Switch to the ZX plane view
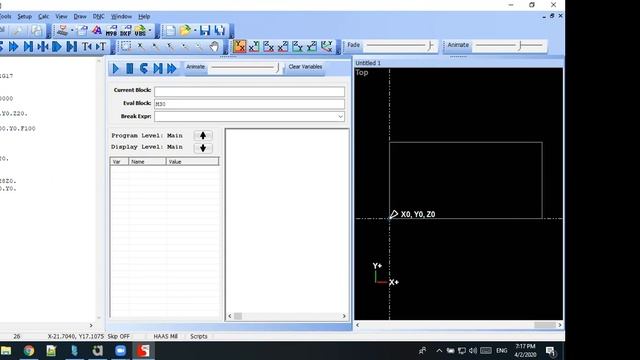Viewport: 640px width, 360px height. [269, 47]
